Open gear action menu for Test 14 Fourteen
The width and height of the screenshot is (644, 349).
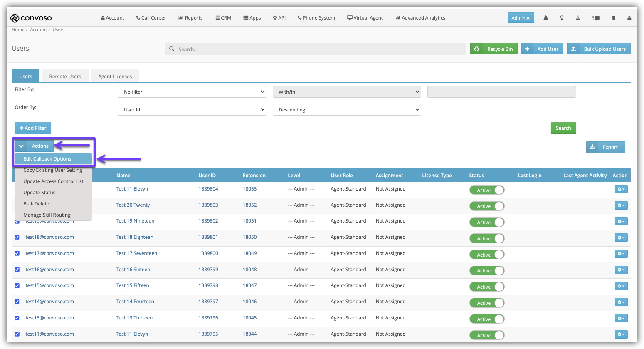[621, 302]
